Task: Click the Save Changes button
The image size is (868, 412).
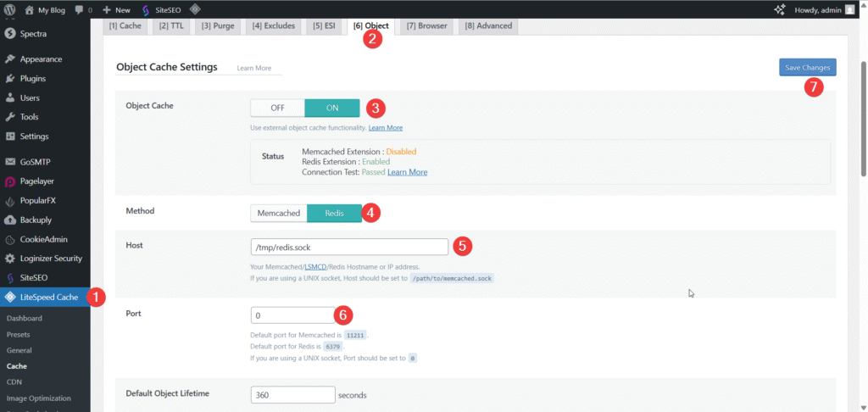Action: [x=807, y=67]
